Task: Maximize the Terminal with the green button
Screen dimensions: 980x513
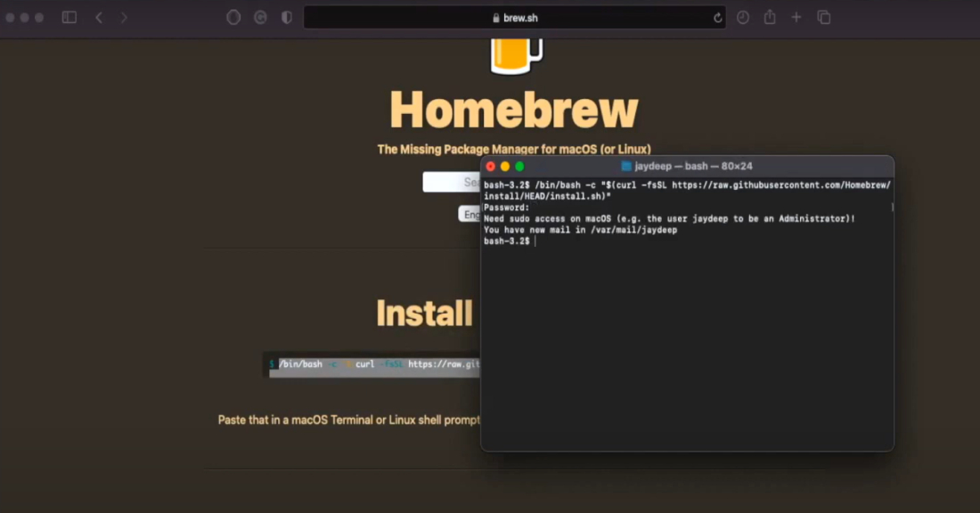Action: point(519,167)
